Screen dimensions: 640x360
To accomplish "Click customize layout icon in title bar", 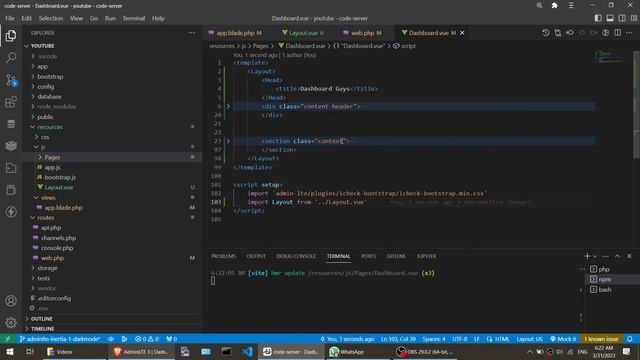I will (x=634, y=18).
